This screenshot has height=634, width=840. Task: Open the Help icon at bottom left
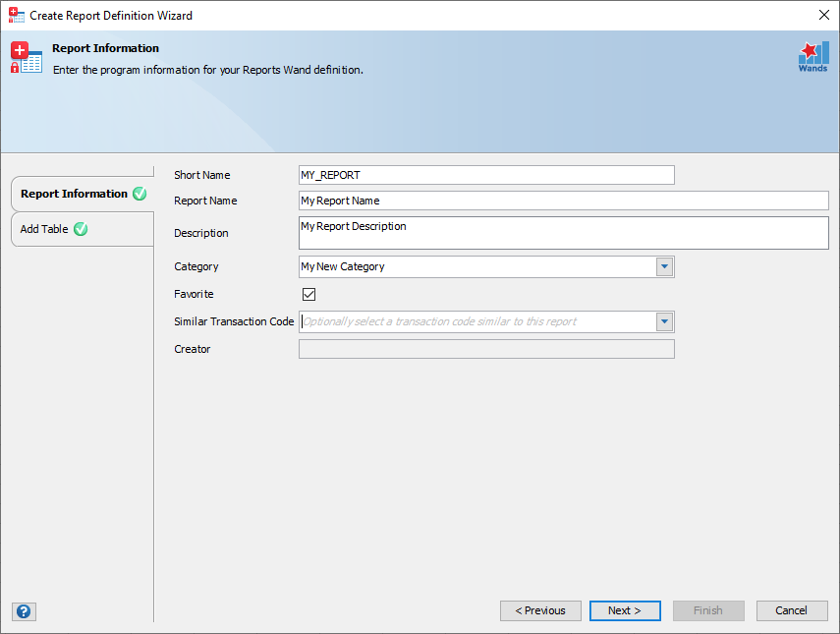pyautogui.click(x=23, y=611)
